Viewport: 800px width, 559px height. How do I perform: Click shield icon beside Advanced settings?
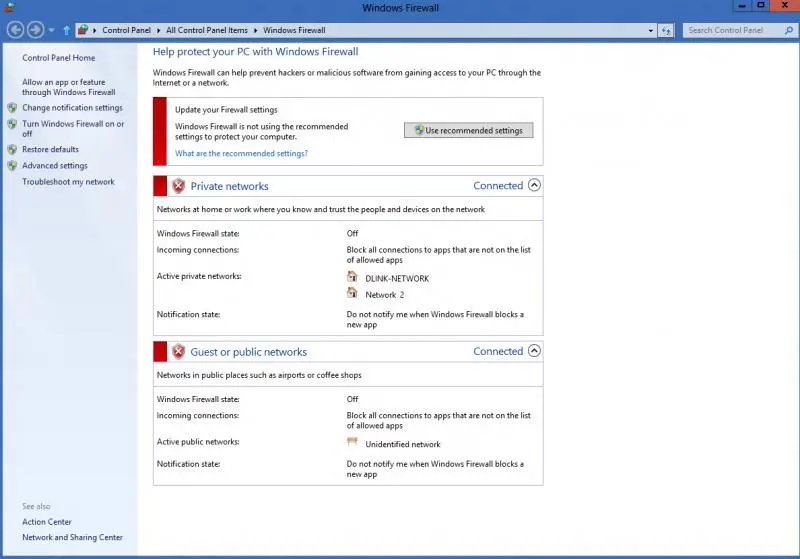click(x=12, y=165)
